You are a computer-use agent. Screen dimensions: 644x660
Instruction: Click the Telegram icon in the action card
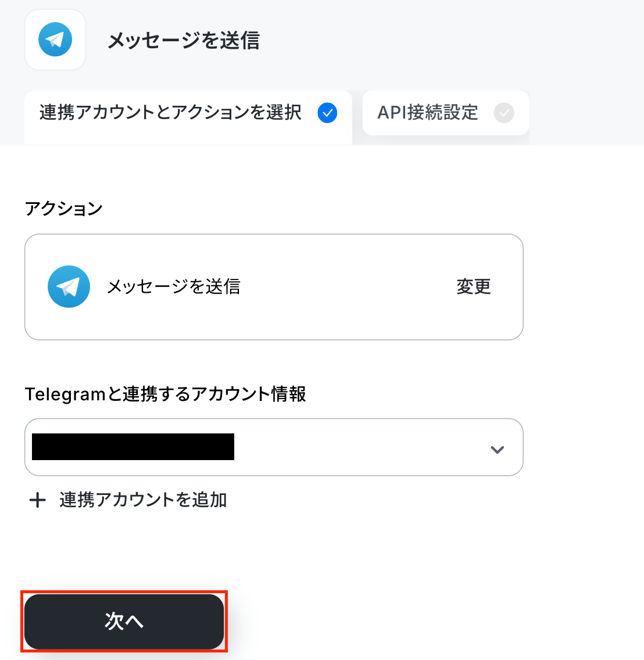69,286
